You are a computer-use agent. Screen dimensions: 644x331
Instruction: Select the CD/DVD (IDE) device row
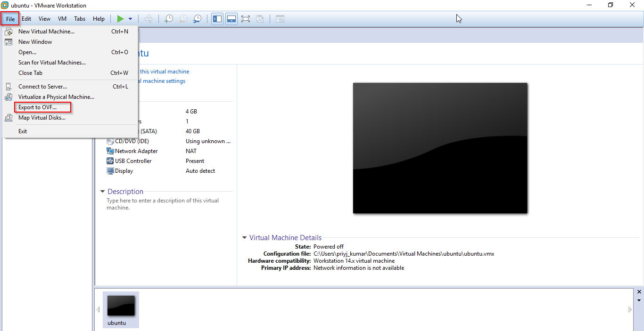(169, 141)
